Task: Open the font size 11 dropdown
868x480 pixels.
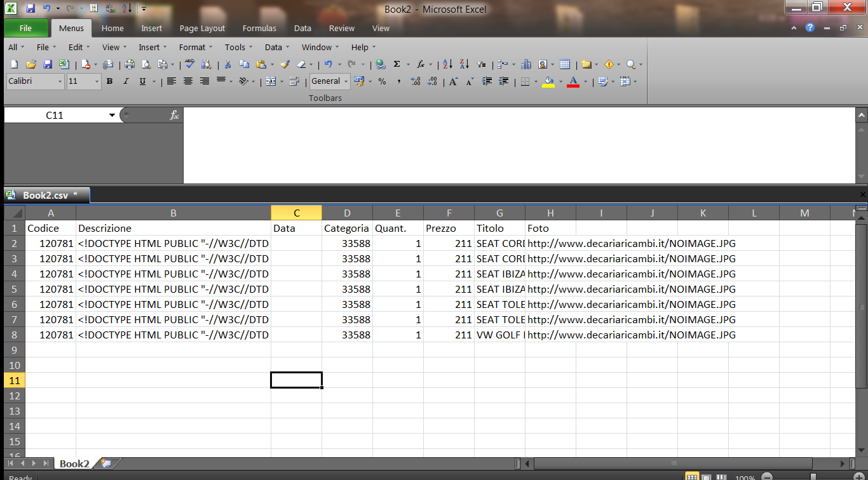Action: [97, 81]
